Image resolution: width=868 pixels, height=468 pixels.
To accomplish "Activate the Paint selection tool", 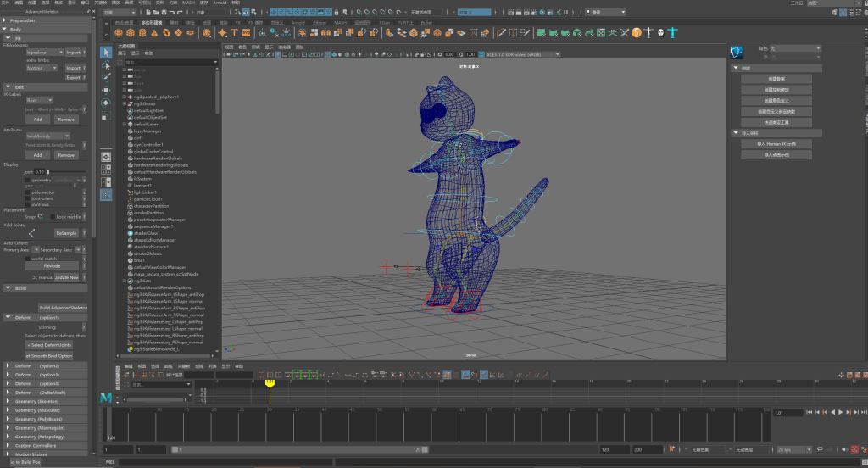I will (106, 77).
